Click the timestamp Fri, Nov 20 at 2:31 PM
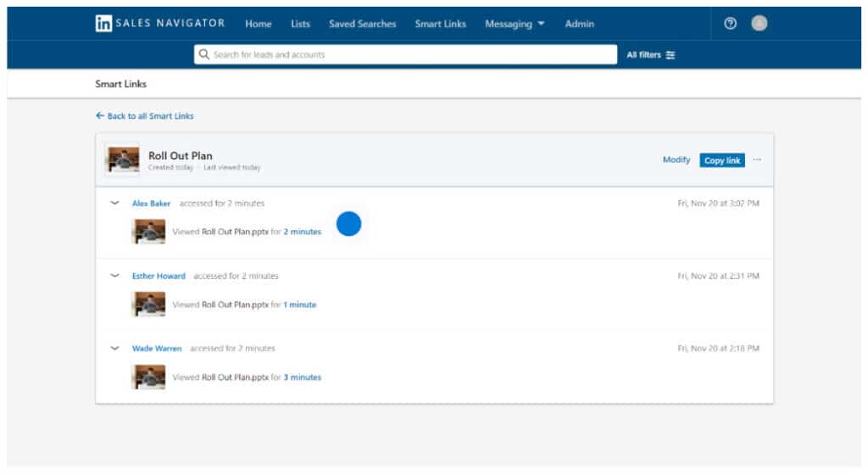 pyautogui.click(x=719, y=276)
